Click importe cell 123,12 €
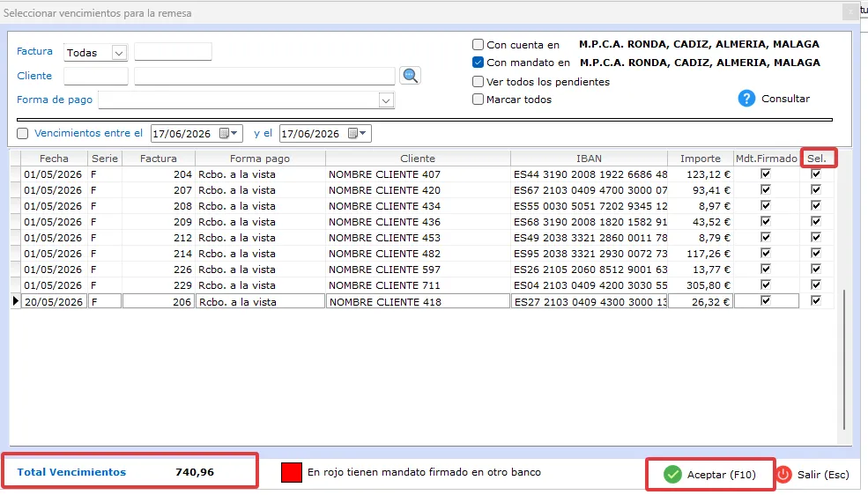Image resolution: width=868 pixels, height=495 pixels. coord(701,174)
